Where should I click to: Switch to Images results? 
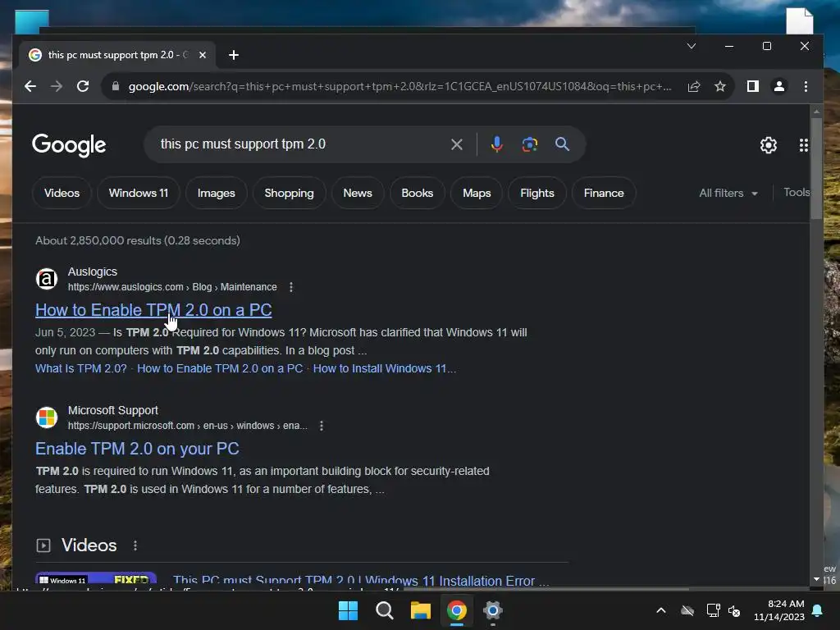216,193
